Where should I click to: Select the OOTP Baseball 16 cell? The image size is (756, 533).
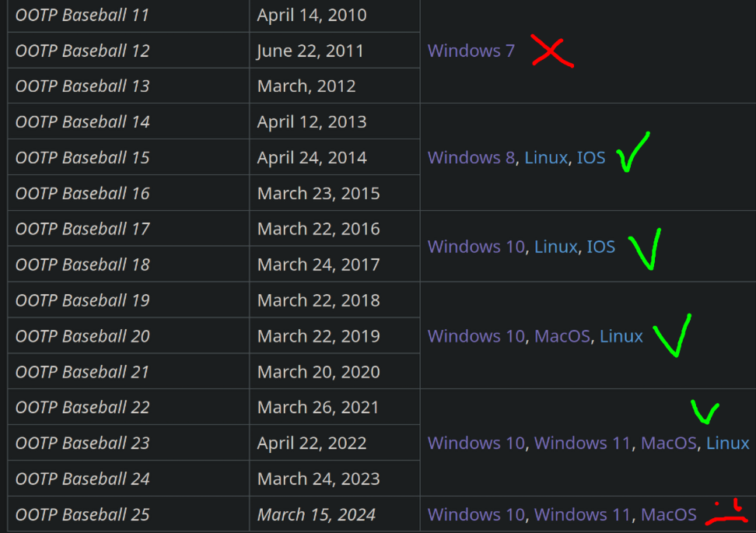click(x=129, y=193)
